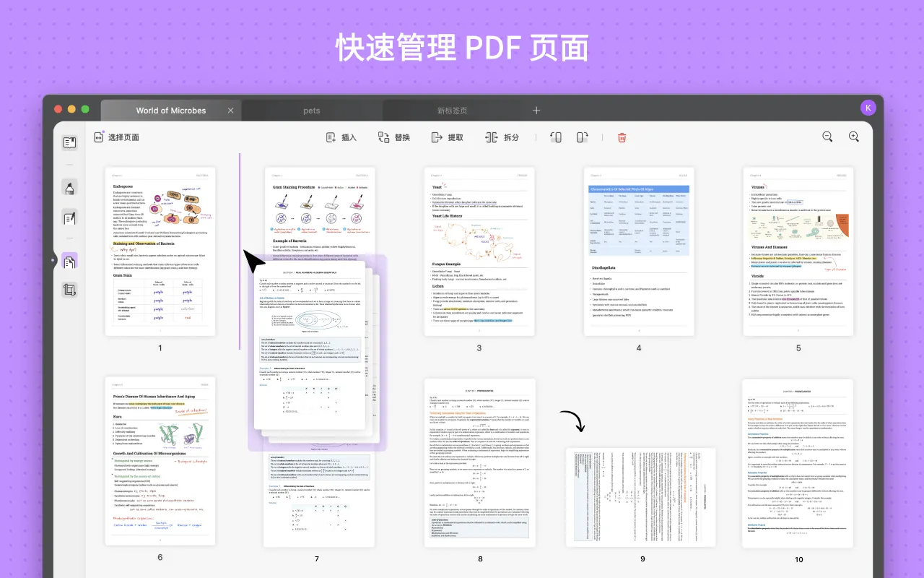Switch to the pets tab
This screenshot has height=578, width=924.
tap(312, 111)
